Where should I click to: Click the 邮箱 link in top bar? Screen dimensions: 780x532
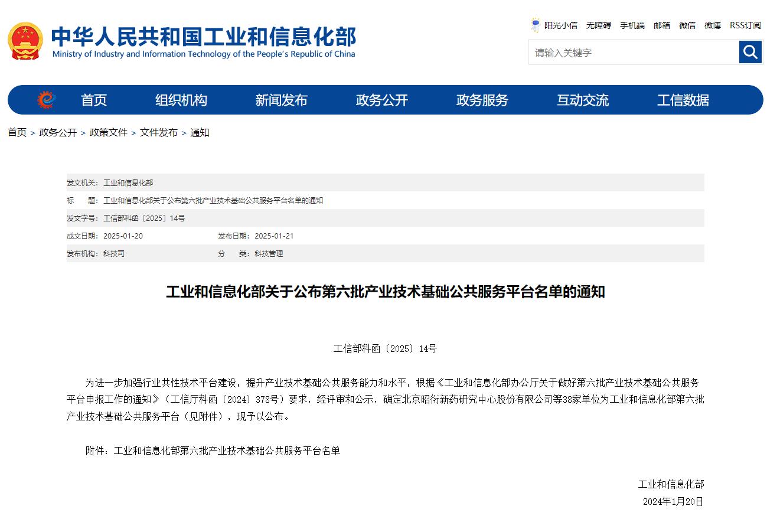pyautogui.click(x=661, y=25)
